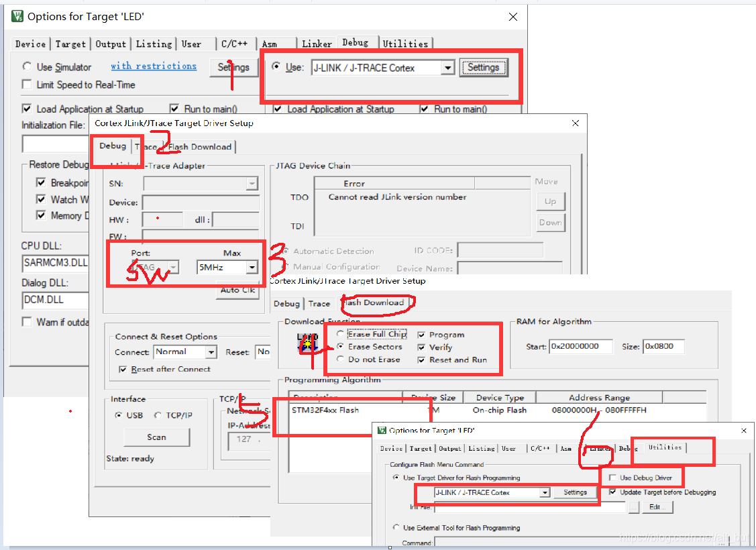Screen dimensions: 756x550
Task: Toggle the Verify checkbox
Action: (x=421, y=347)
